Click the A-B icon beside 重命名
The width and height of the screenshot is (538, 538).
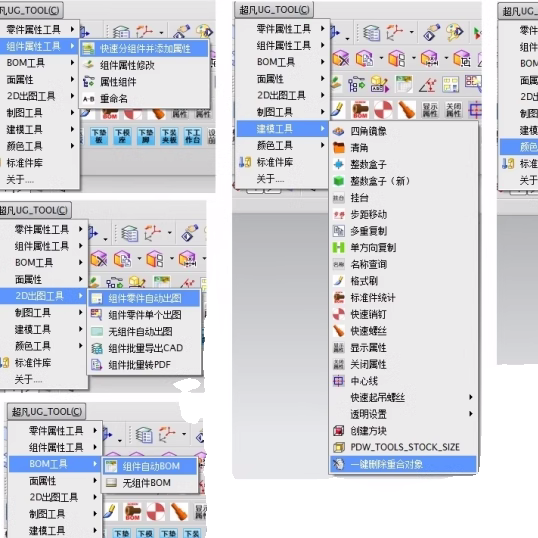tap(89, 99)
